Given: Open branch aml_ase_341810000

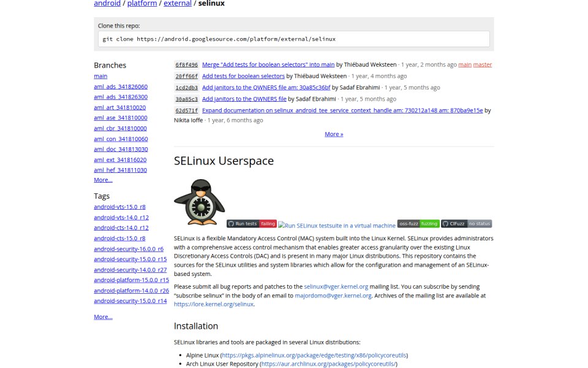Looking at the screenshot, I should [x=121, y=118].
